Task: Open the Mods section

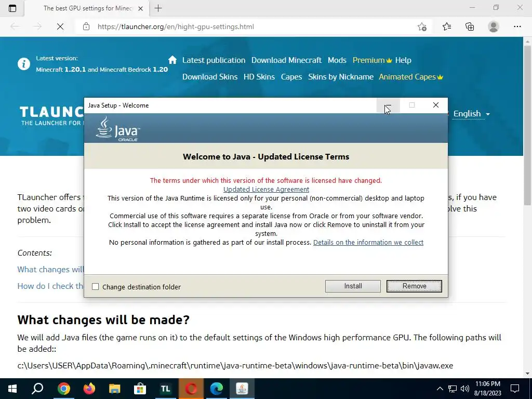Action: [337, 60]
